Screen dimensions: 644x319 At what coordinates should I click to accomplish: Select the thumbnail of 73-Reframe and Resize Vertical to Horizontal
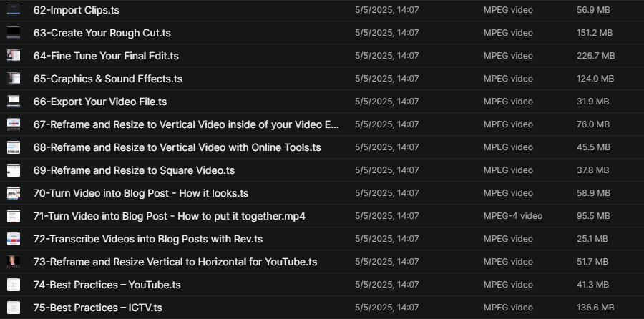click(x=14, y=262)
